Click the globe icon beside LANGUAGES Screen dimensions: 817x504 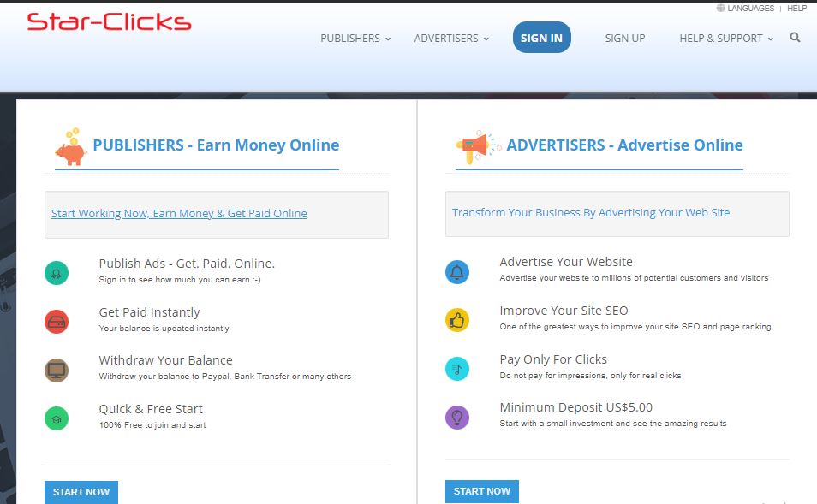click(720, 8)
